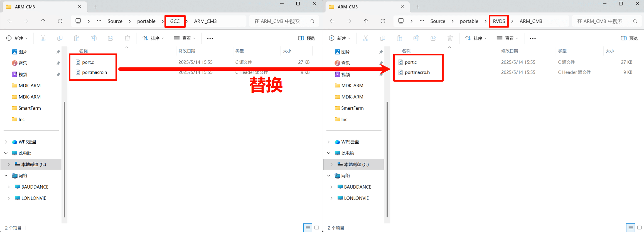Switch to details view in left window status bar
The height and width of the screenshot is (232, 644).
click(308, 228)
